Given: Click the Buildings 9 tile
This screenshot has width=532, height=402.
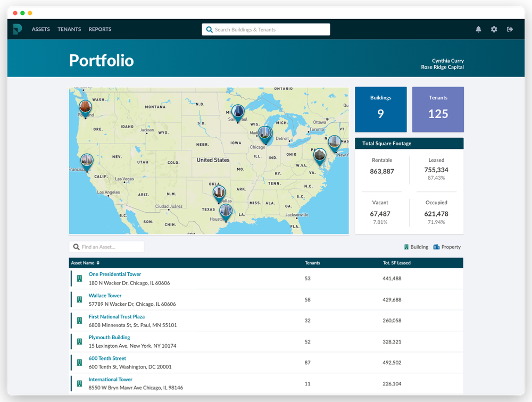Looking at the screenshot, I should click(381, 109).
